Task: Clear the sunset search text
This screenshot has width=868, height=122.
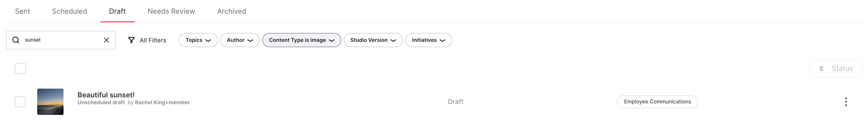Action: pos(106,40)
